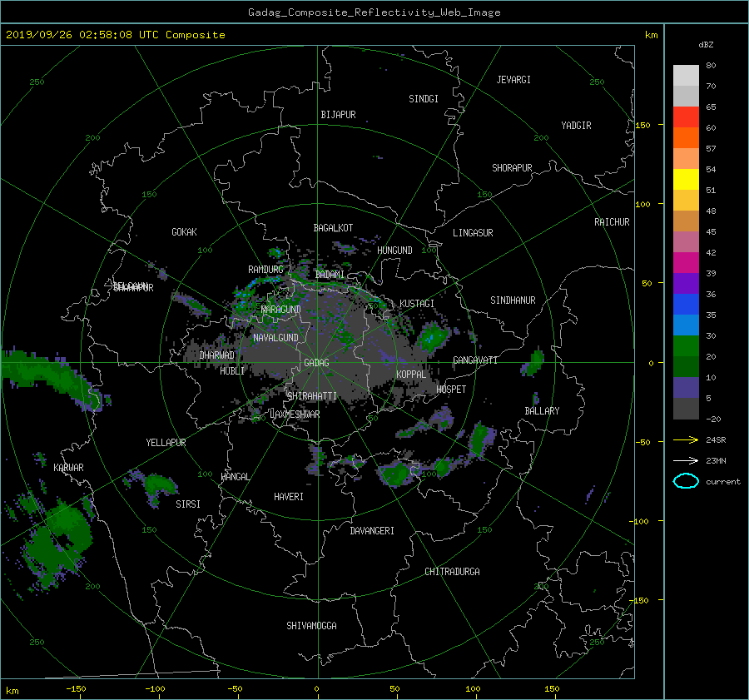Click the YADGIR city label
This screenshot has width=749, height=700.
[x=576, y=126]
